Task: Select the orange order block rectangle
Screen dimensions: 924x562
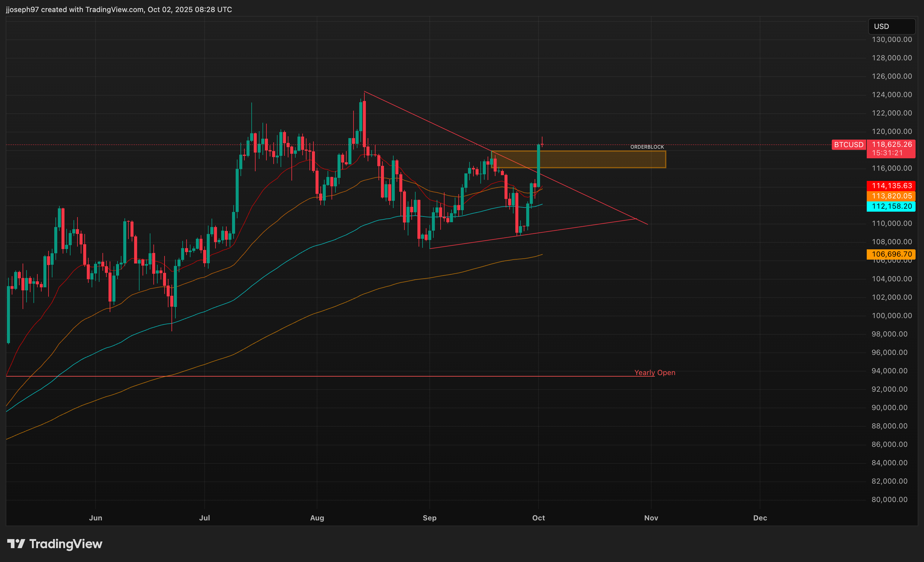Action: [600, 159]
